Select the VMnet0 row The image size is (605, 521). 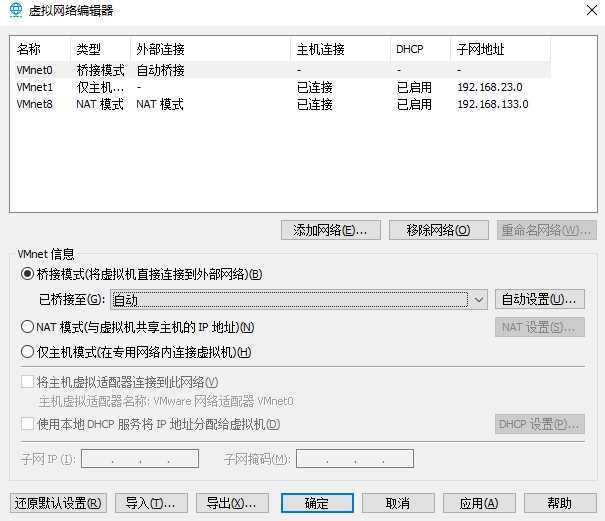click(x=283, y=70)
